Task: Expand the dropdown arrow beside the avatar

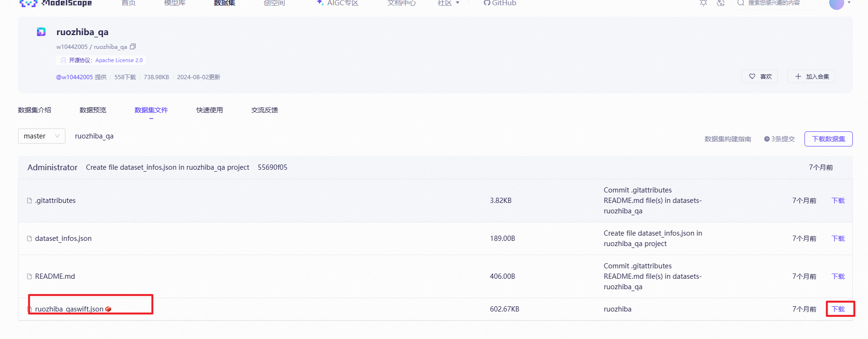Action: point(849,3)
